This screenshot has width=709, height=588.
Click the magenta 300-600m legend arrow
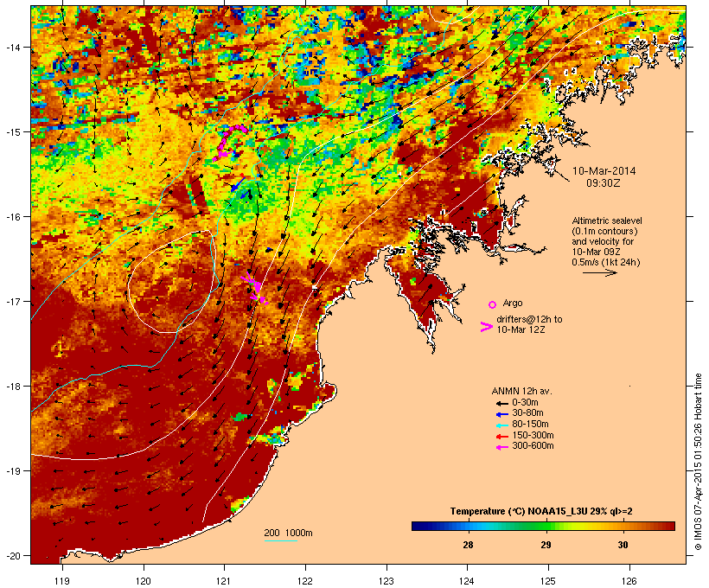(x=502, y=447)
